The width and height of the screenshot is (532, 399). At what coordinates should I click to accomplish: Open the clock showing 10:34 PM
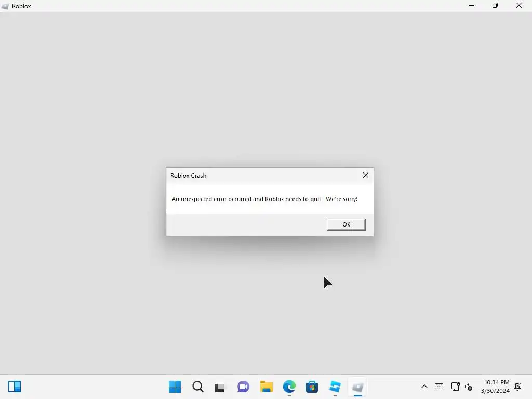click(495, 387)
